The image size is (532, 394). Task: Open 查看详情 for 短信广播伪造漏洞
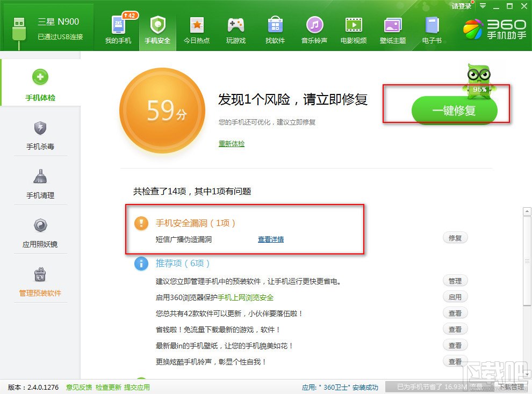pyautogui.click(x=270, y=239)
